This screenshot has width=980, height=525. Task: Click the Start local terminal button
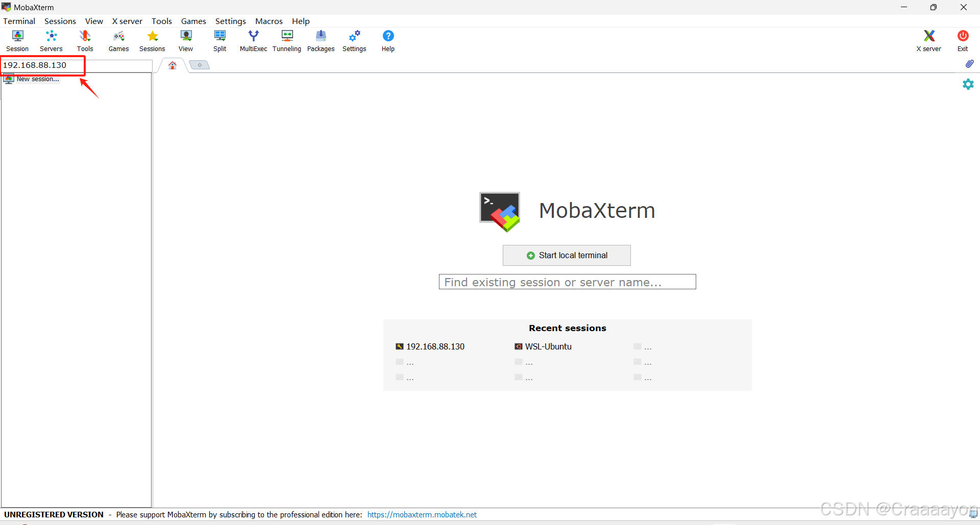(567, 255)
